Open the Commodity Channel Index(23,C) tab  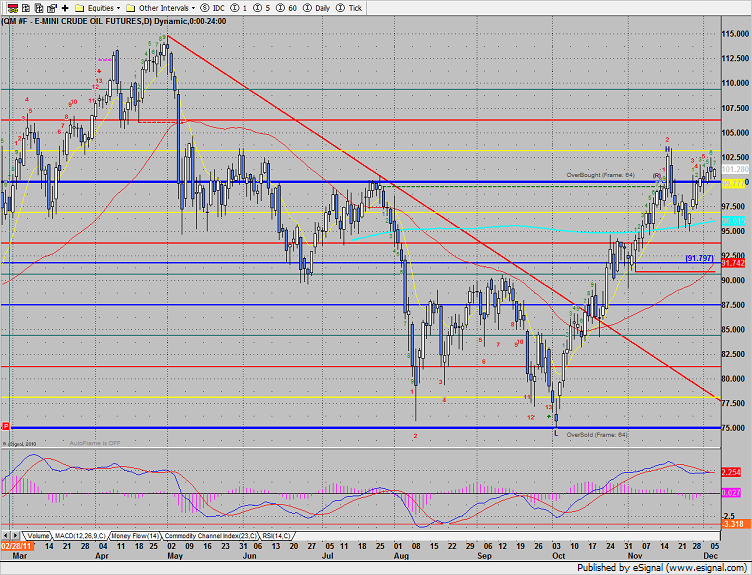[x=211, y=536]
